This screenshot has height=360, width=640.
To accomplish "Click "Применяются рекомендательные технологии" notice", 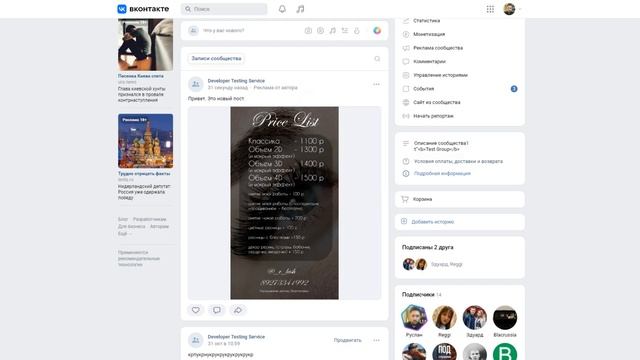I will coord(139,258).
